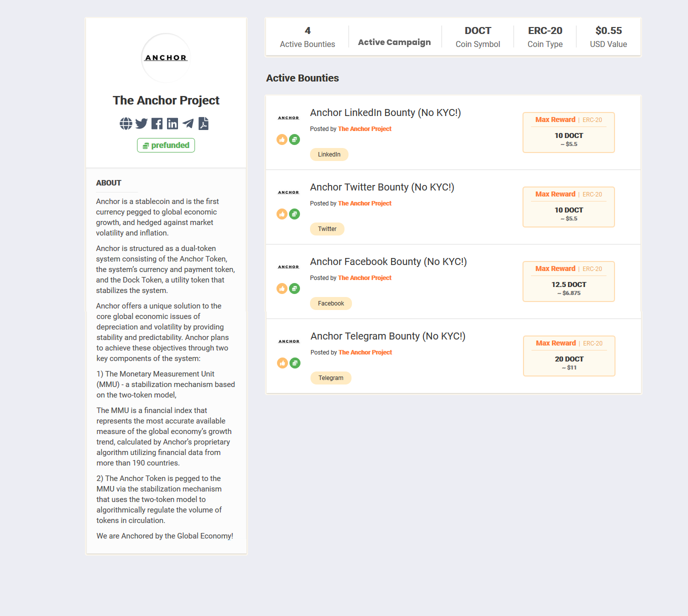Click 'We are Anchored by the Global Economy!' text
Screen dimensions: 688x616
(165, 536)
